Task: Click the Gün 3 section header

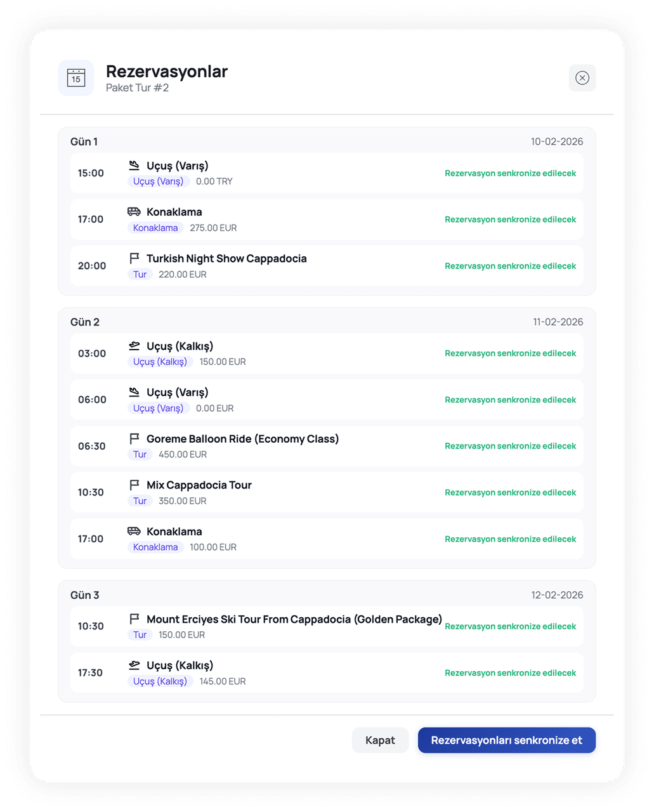Action: pyautogui.click(x=85, y=595)
